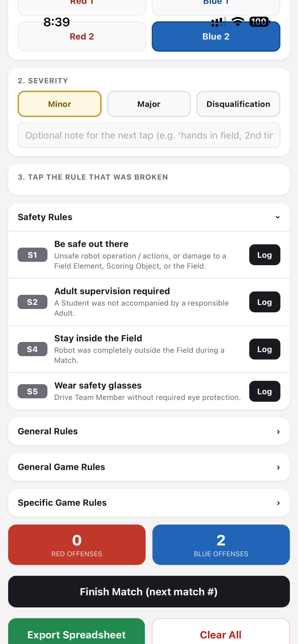Log the Adult supervision required violation
The height and width of the screenshot is (644, 298).
[x=265, y=302]
